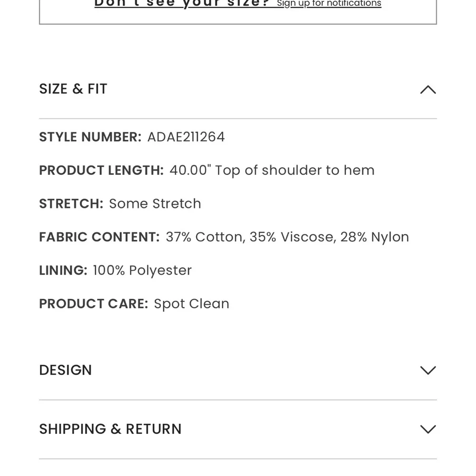Screen dimensions: 476x476
Task: Select the Spot Clean care value
Action: [x=191, y=304]
